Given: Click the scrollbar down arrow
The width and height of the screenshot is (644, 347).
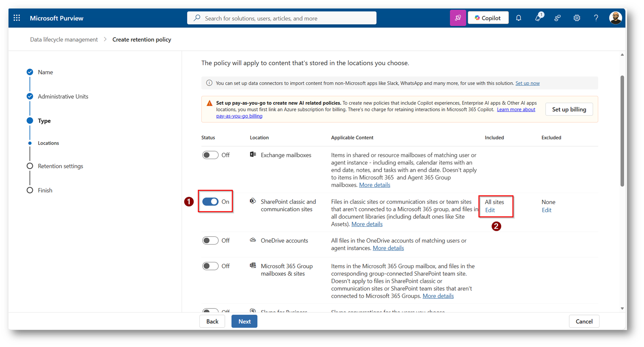Looking at the screenshot, I should click(622, 309).
